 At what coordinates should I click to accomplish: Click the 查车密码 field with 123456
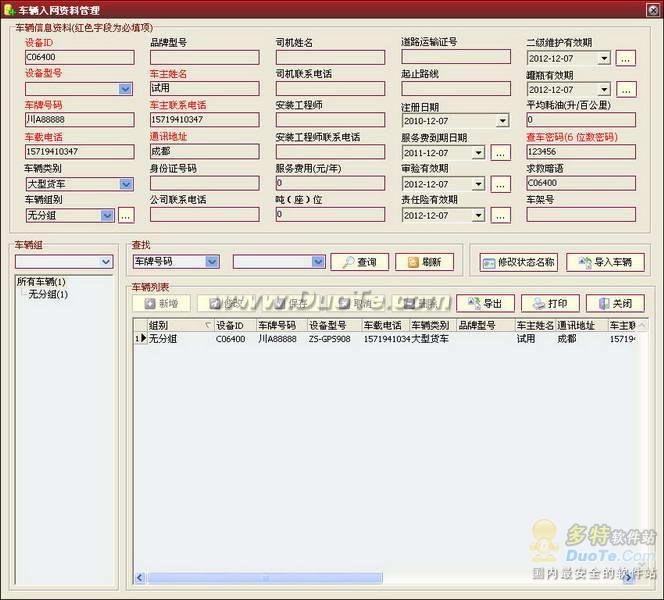(581, 152)
